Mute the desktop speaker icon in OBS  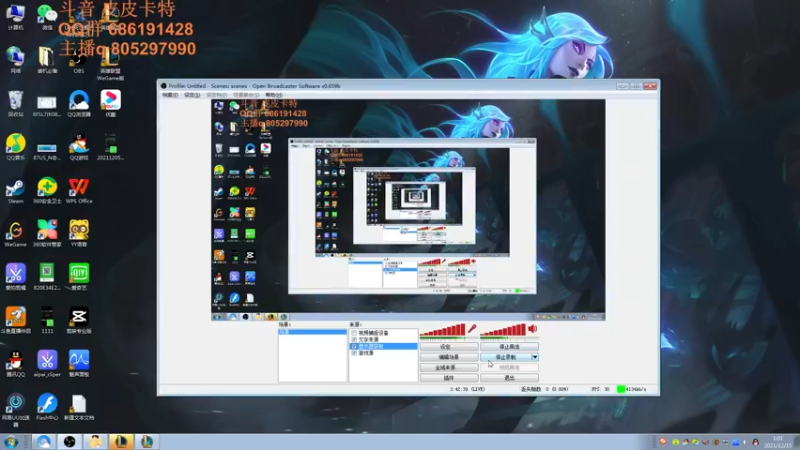pos(533,329)
